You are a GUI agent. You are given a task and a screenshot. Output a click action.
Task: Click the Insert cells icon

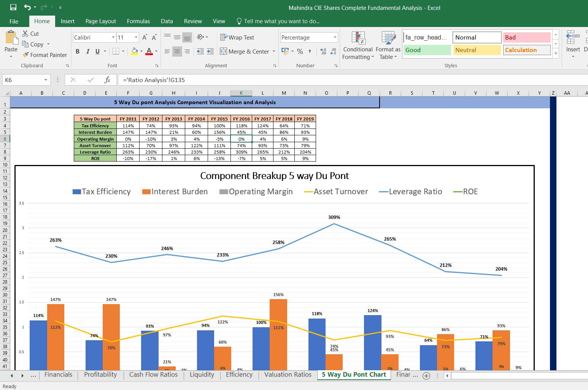coord(573,38)
